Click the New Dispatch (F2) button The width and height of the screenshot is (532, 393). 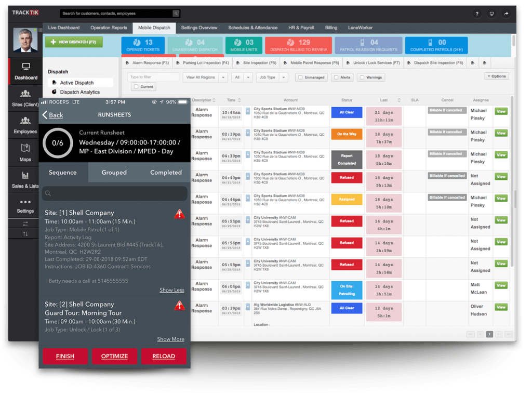tap(74, 42)
